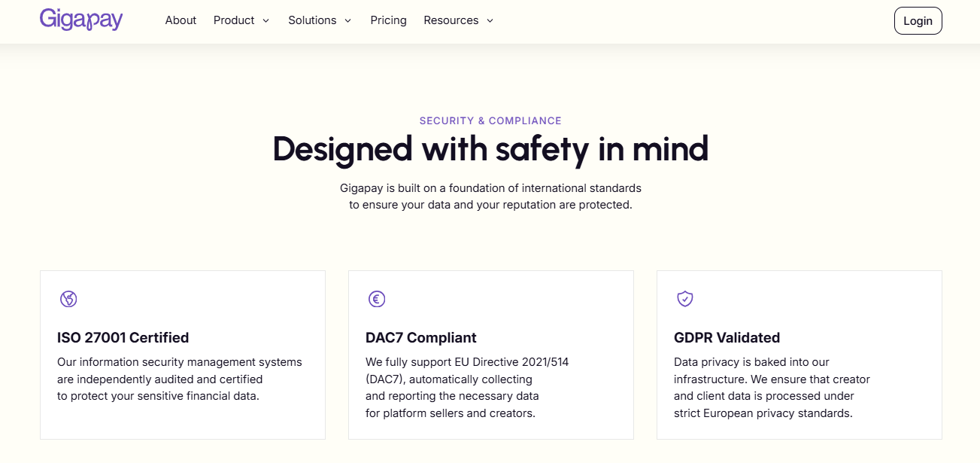Open the About page

pyautogui.click(x=181, y=20)
